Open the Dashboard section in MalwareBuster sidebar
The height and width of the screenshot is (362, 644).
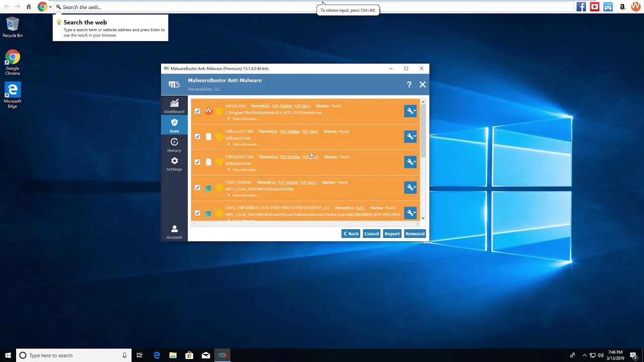click(x=174, y=107)
